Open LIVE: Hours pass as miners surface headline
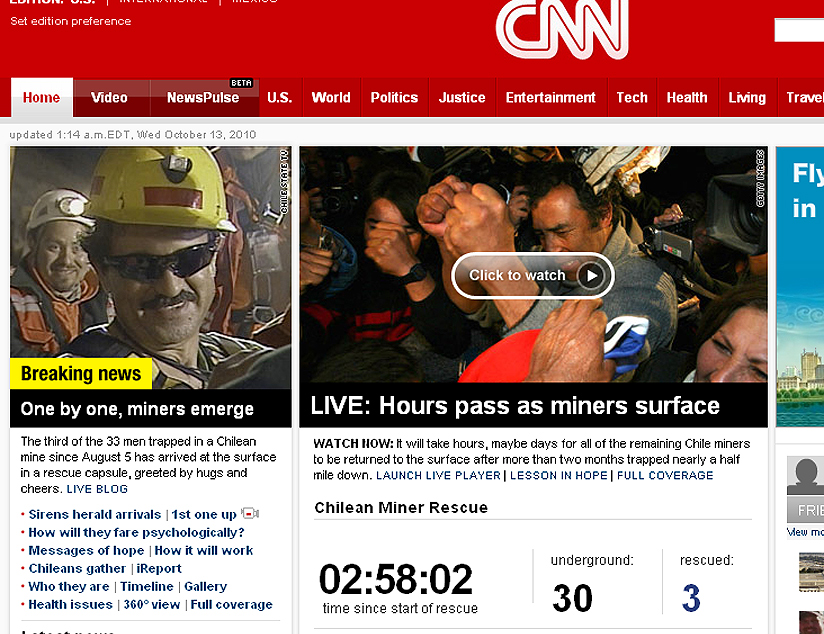 [x=515, y=406]
